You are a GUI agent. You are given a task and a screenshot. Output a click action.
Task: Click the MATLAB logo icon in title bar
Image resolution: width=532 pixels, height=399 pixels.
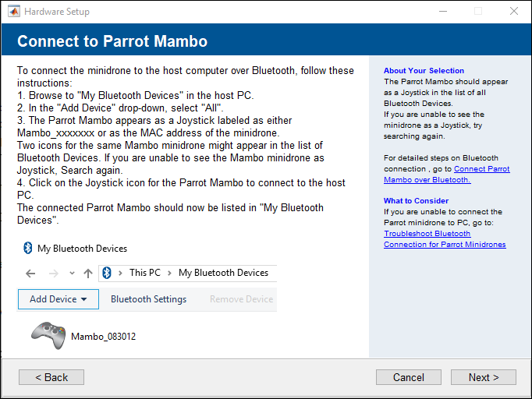pyautogui.click(x=13, y=12)
